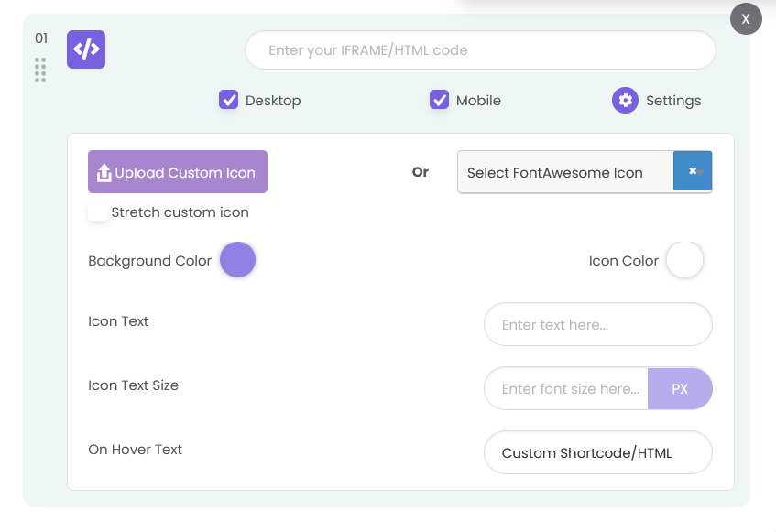Viewport: 776px width, 532px height.
Task: Click the drag handle grip dots
Action: (x=40, y=71)
